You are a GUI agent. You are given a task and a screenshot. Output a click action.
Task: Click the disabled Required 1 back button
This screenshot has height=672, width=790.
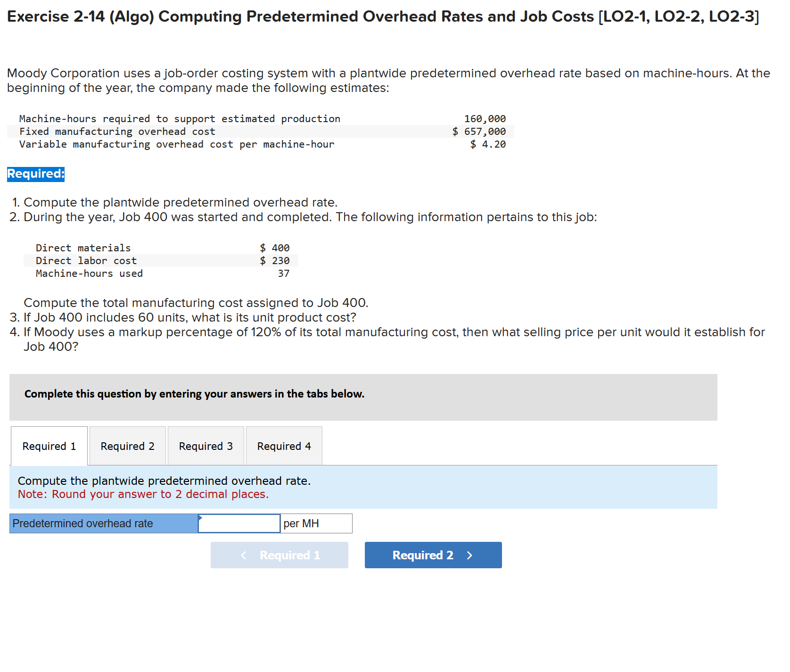[279, 555]
